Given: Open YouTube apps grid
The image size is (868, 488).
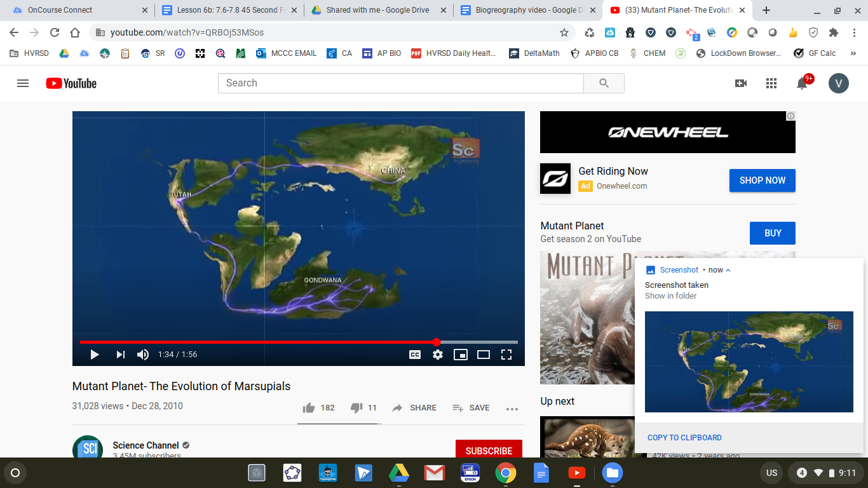Looking at the screenshot, I should point(771,83).
